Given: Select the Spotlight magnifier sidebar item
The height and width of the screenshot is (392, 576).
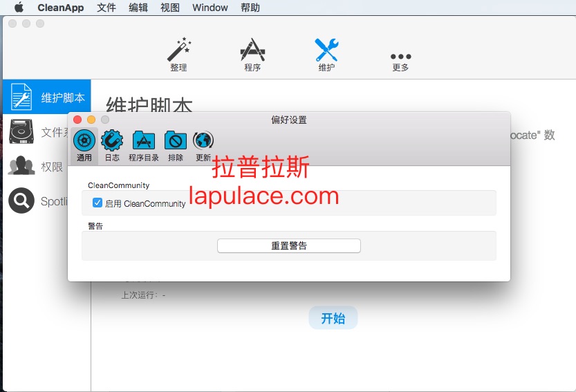Looking at the screenshot, I should tap(36, 200).
